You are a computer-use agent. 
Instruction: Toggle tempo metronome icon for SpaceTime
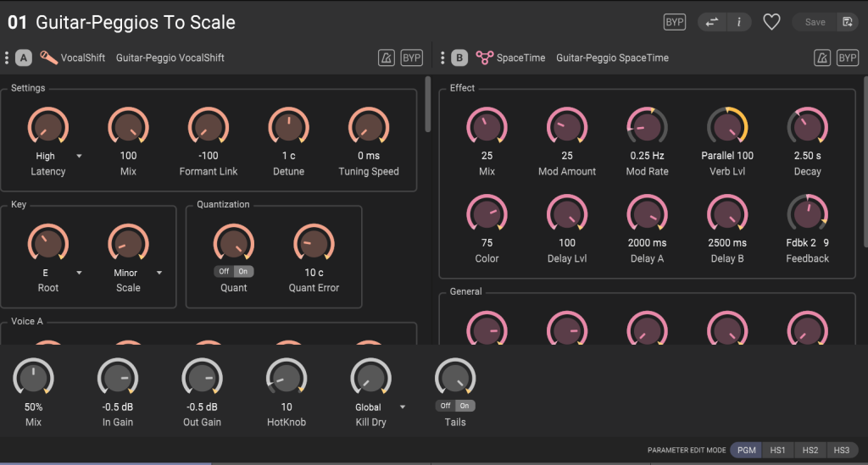[x=822, y=58]
